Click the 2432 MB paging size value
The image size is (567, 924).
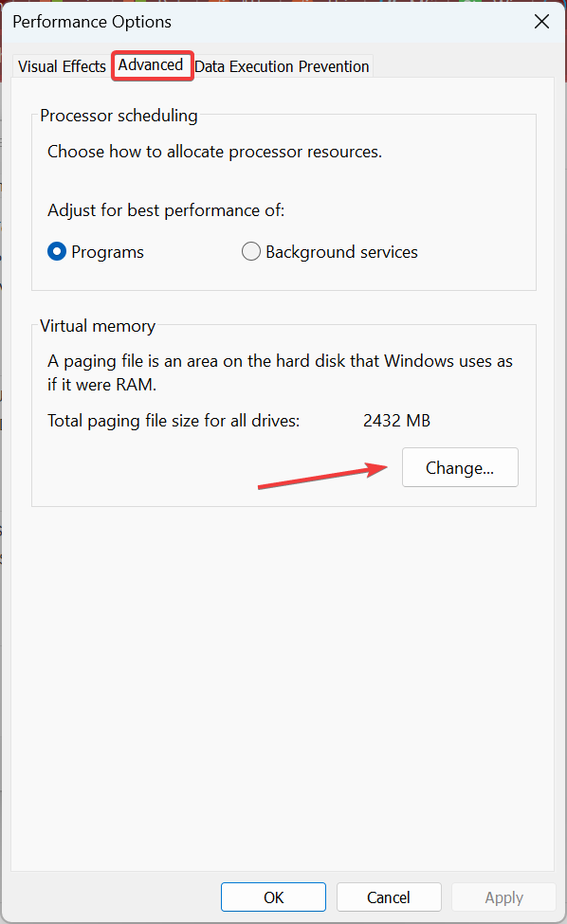tap(396, 421)
